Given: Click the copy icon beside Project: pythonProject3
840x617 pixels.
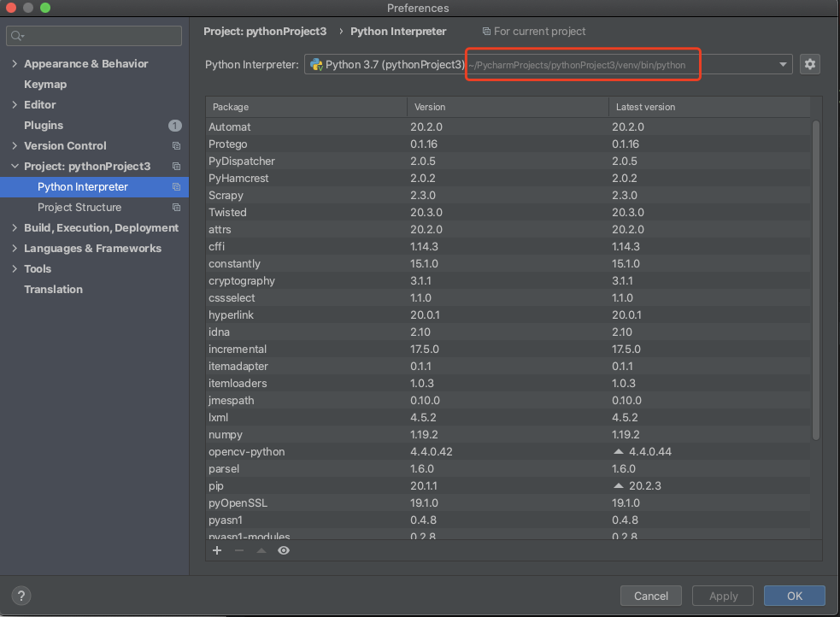Looking at the screenshot, I should coord(176,166).
